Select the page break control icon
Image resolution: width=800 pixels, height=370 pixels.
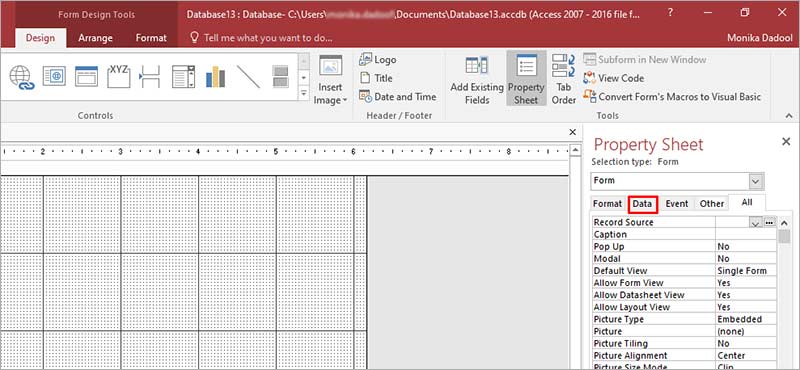point(151,77)
